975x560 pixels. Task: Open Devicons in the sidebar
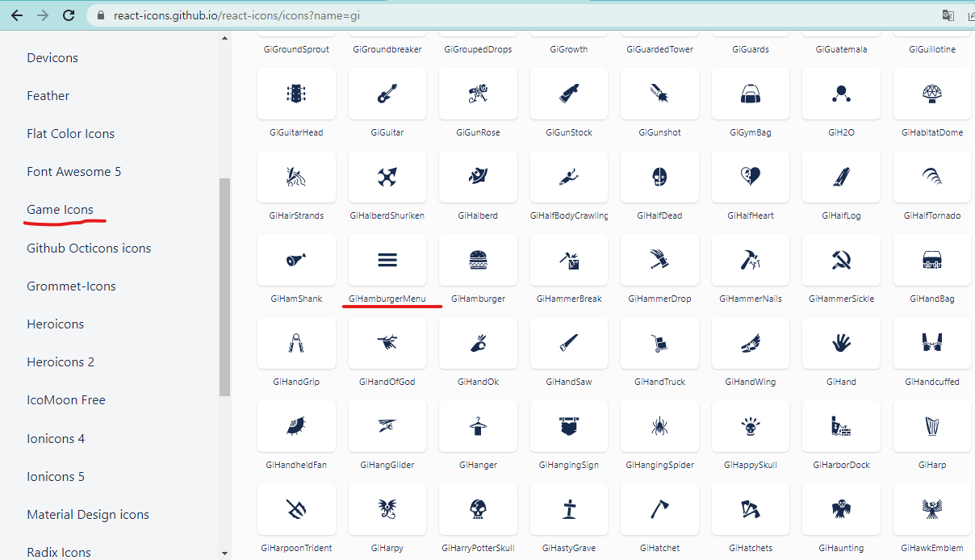pyautogui.click(x=52, y=58)
